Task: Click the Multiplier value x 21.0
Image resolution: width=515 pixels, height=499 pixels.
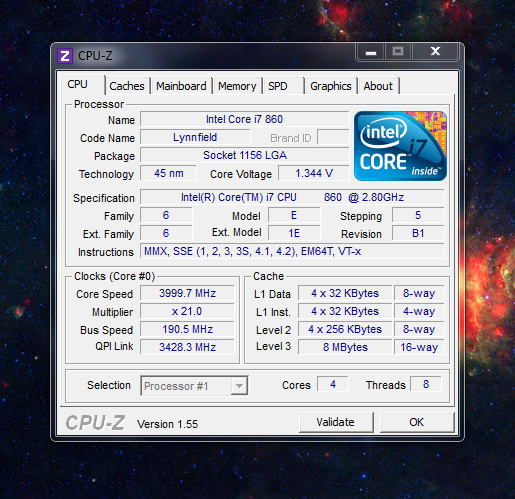Action: 187,311
